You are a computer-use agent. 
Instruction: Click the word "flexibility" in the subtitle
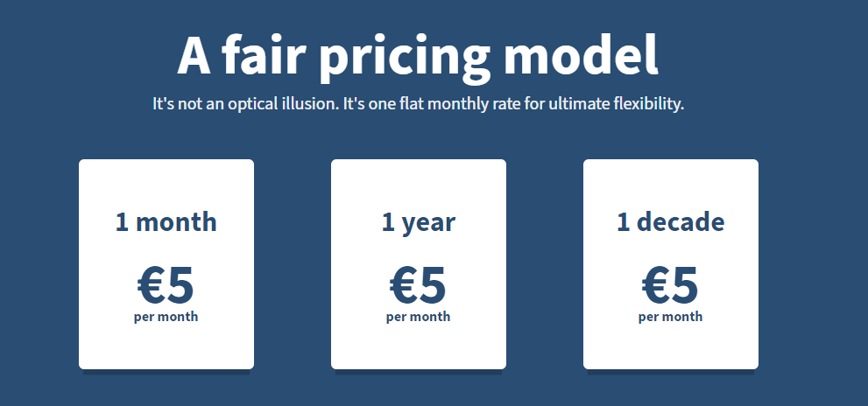coord(646,104)
